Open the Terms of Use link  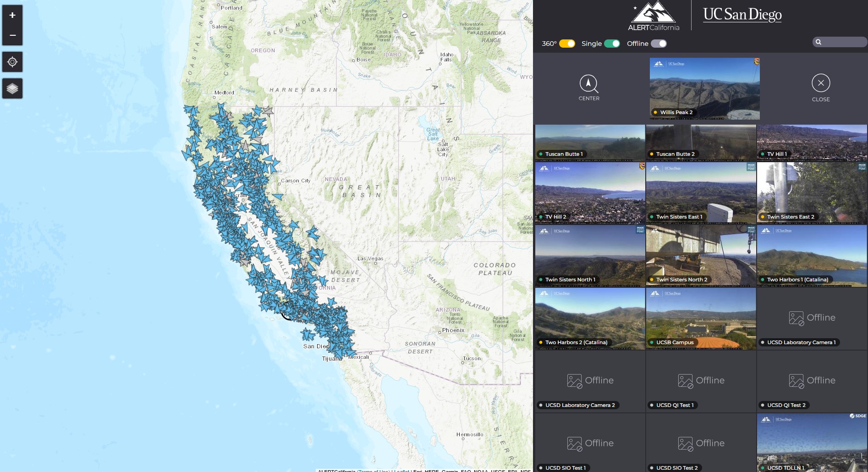coord(374,471)
